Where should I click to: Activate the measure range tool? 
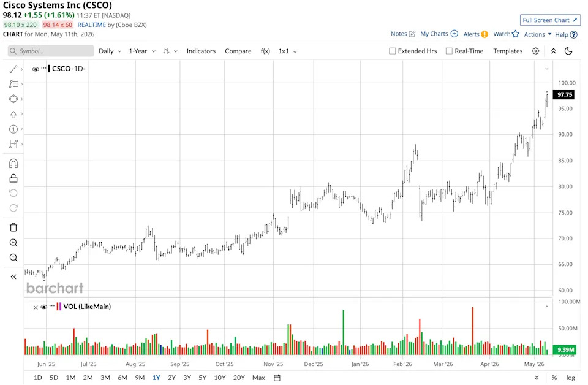tap(13, 144)
